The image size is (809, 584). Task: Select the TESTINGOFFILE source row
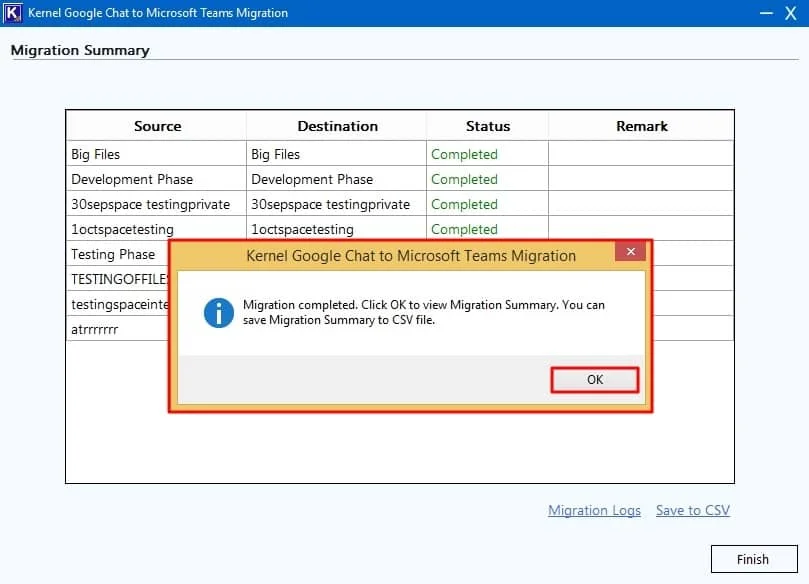pos(118,279)
